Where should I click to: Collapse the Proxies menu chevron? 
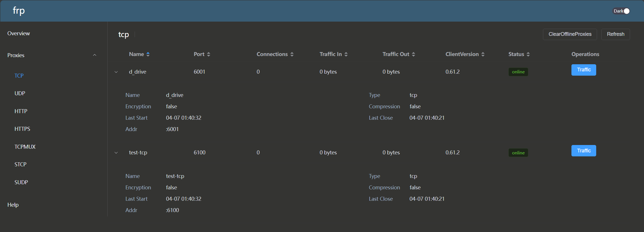point(95,55)
